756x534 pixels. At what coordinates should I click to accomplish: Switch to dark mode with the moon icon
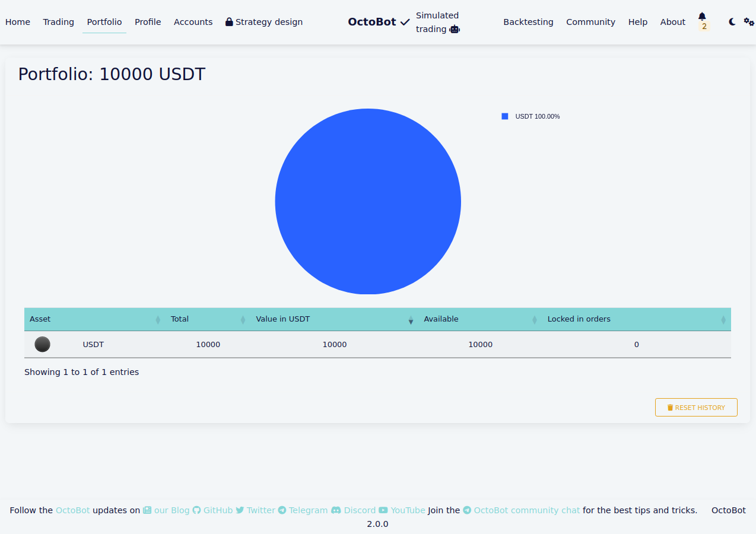coord(731,21)
